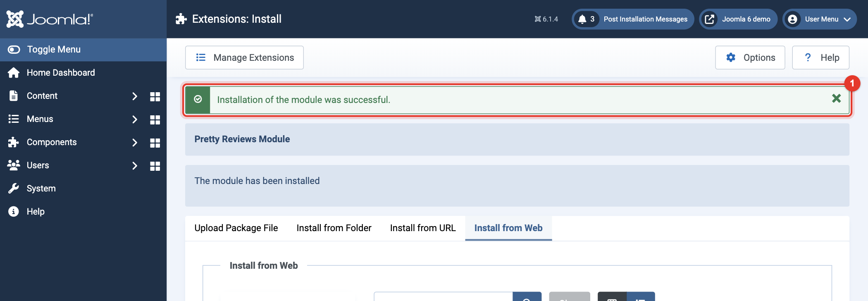Expand the Components submenu chevron
The width and height of the screenshot is (868, 301).
(134, 143)
